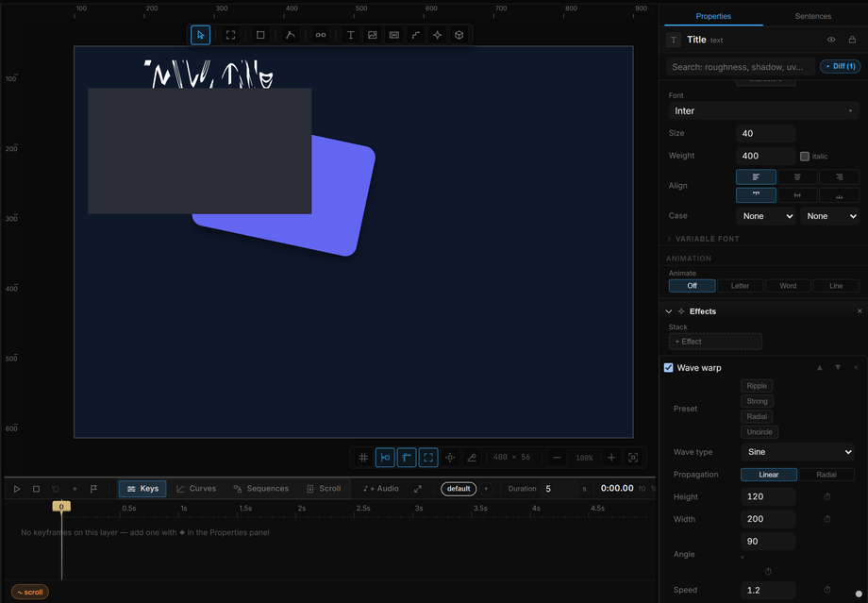Align text to bottom vertically
868x603 pixels.
tap(839, 195)
